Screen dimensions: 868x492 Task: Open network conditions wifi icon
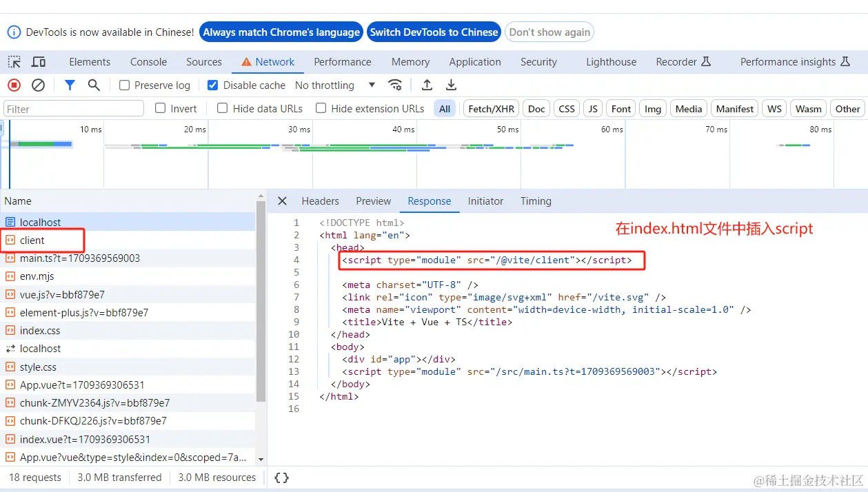point(395,85)
